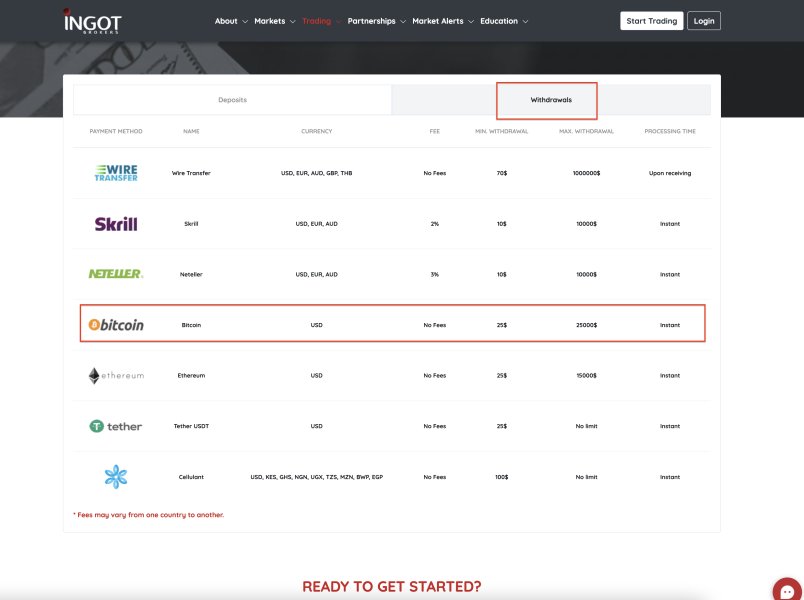This screenshot has width=804, height=600.
Task: Open the Partnerships menu item
Action: click(x=371, y=21)
